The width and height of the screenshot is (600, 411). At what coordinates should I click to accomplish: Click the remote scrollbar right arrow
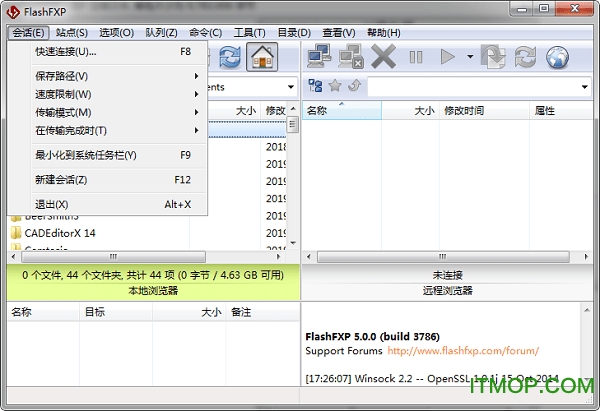586,256
